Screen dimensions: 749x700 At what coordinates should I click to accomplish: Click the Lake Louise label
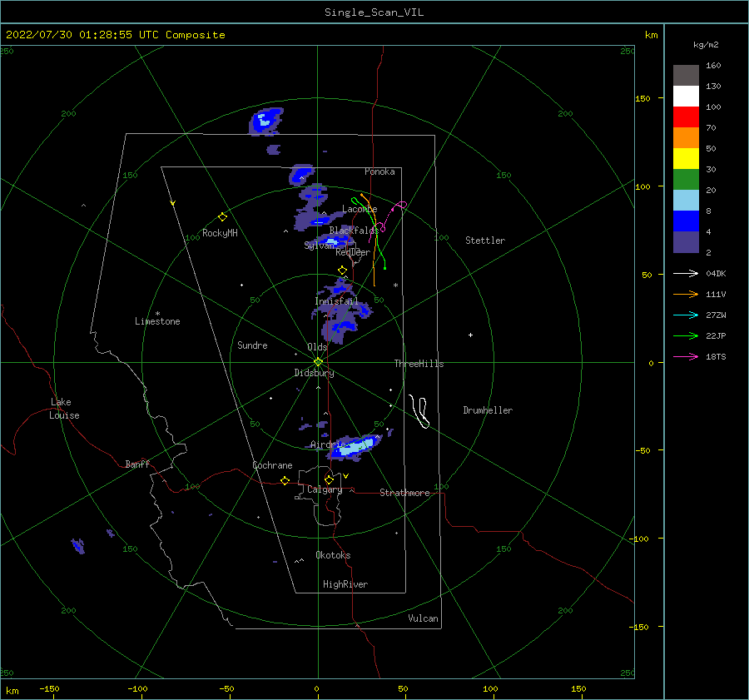[64, 409]
